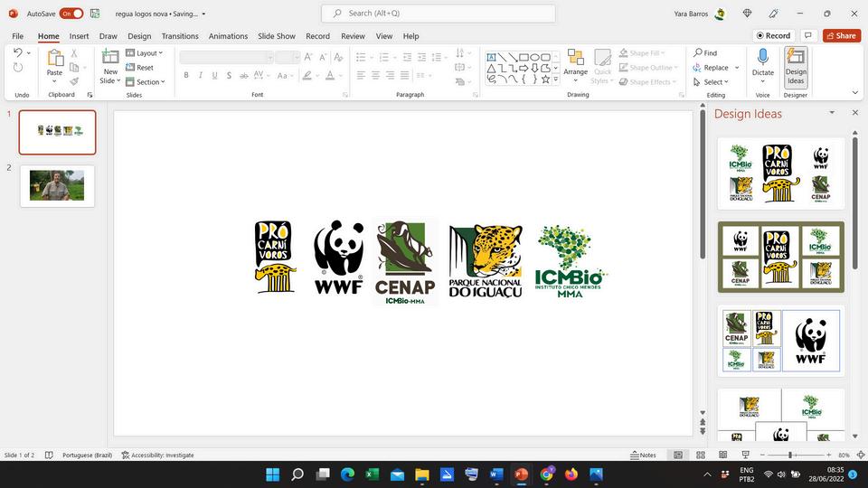868x488 pixels.
Task: Toggle Underline formatting
Action: click(215, 75)
